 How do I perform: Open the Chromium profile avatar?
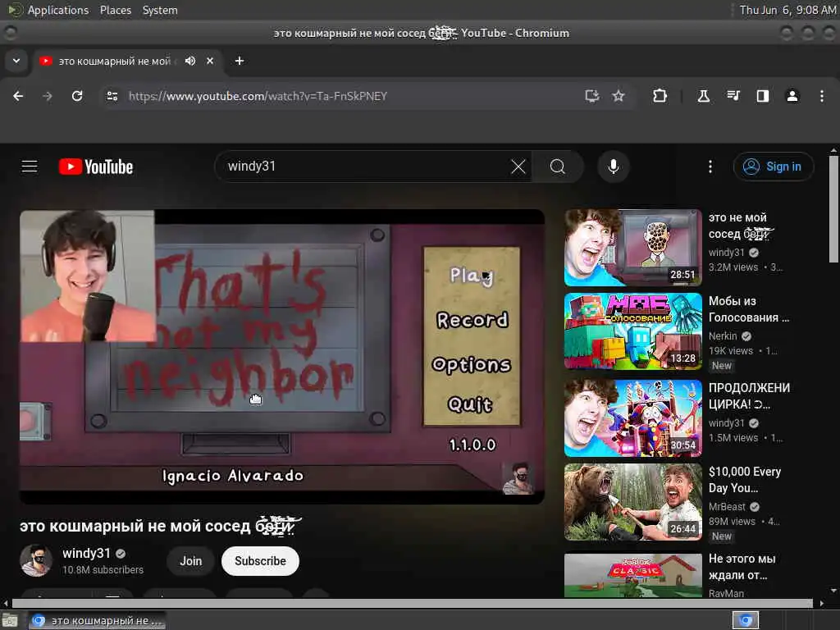pos(792,96)
